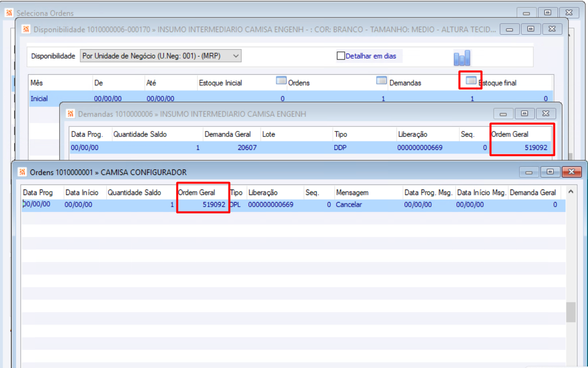Click the Mês column header
Image resolution: width=588 pixels, height=368 pixels.
tap(37, 83)
